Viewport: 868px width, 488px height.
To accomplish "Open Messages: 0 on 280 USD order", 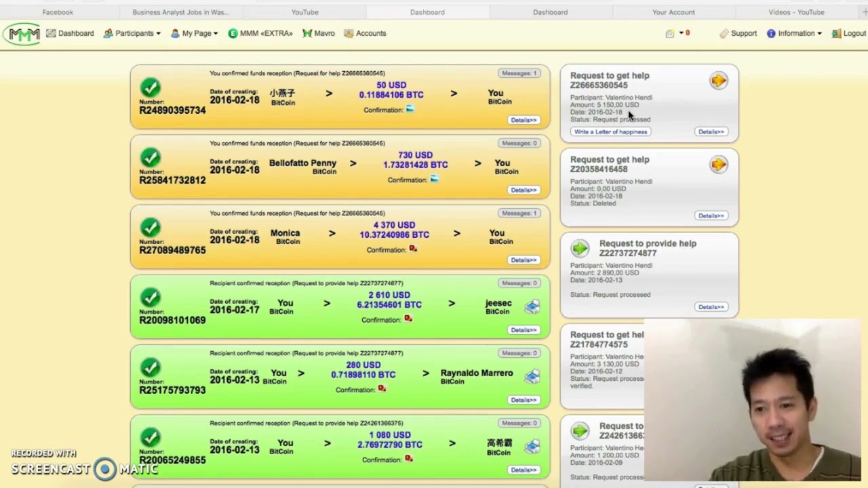I will pyautogui.click(x=519, y=353).
